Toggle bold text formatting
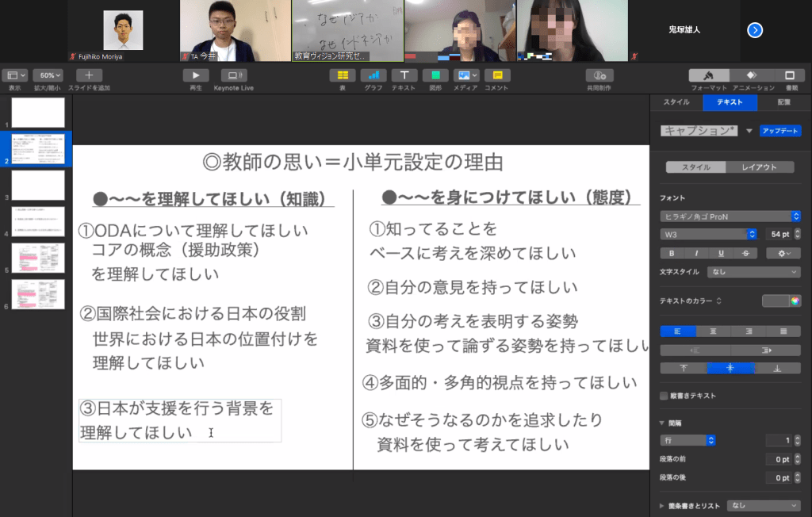 click(672, 253)
